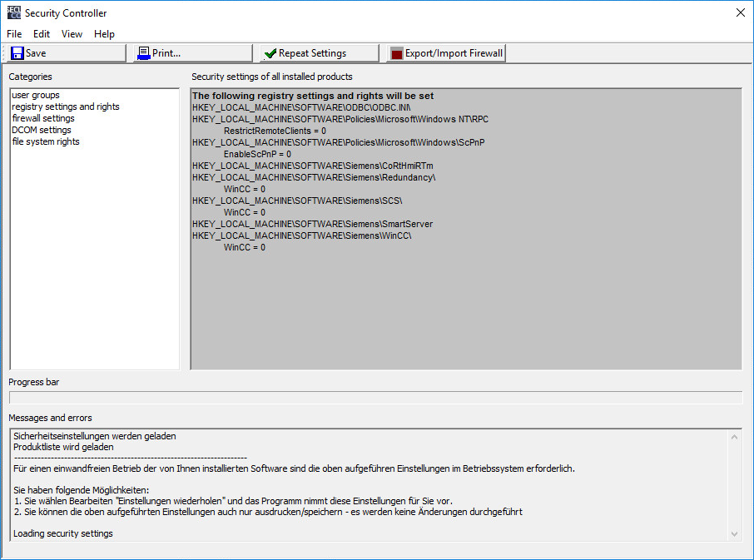Screen dimensions: 754x560
Task: Open the View menu
Action: pos(72,34)
